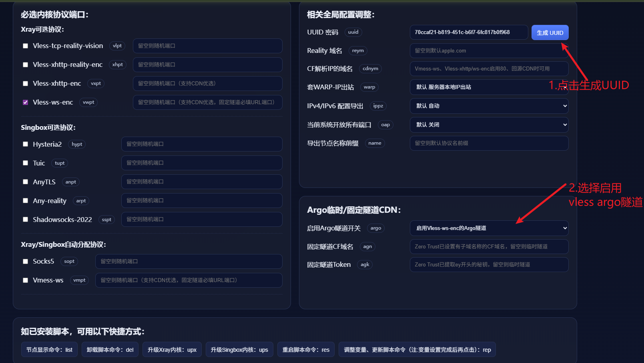Click the 调整变量、更新脚本命令 rep button

tap(417, 350)
